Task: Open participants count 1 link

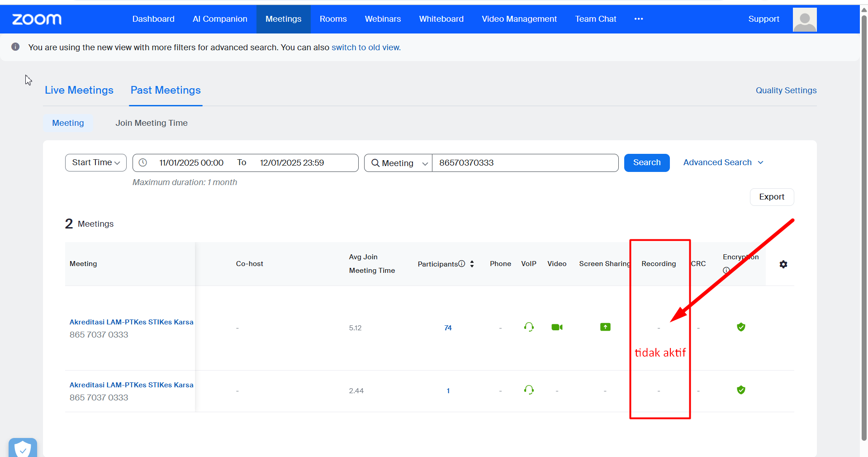Action: (x=448, y=390)
